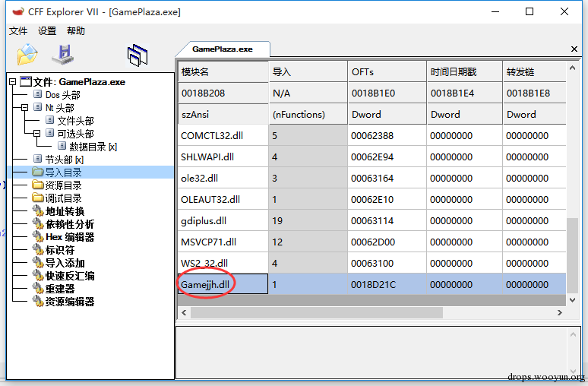
Task: Select Dos 头部 in the tree
Action: click(x=62, y=95)
